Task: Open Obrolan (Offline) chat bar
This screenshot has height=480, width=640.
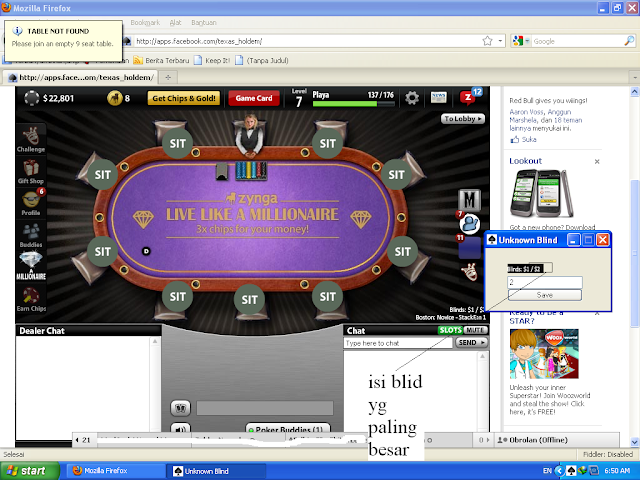Action: [558, 440]
